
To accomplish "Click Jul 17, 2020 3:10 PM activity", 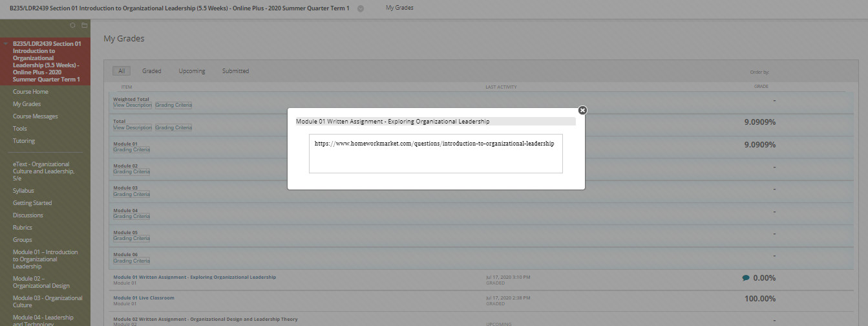I will 508,277.
